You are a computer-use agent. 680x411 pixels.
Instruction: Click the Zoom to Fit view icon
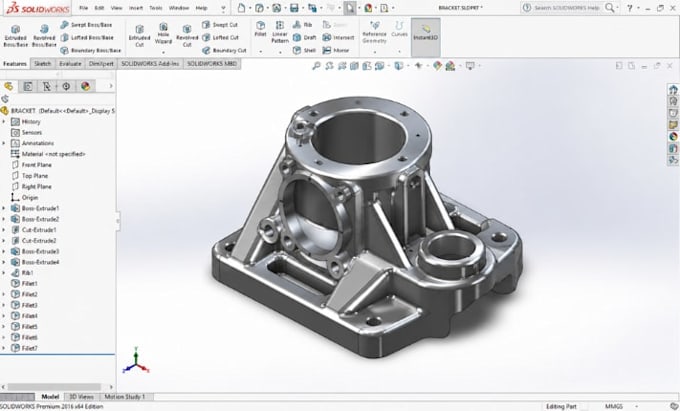pyautogui.click(x=317, y=66)
